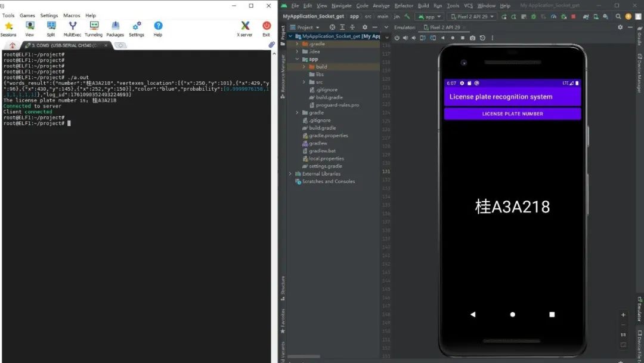644x363 pixels.
Task: Open the Macros menu in MobaXterm
Action: [72, 16]
